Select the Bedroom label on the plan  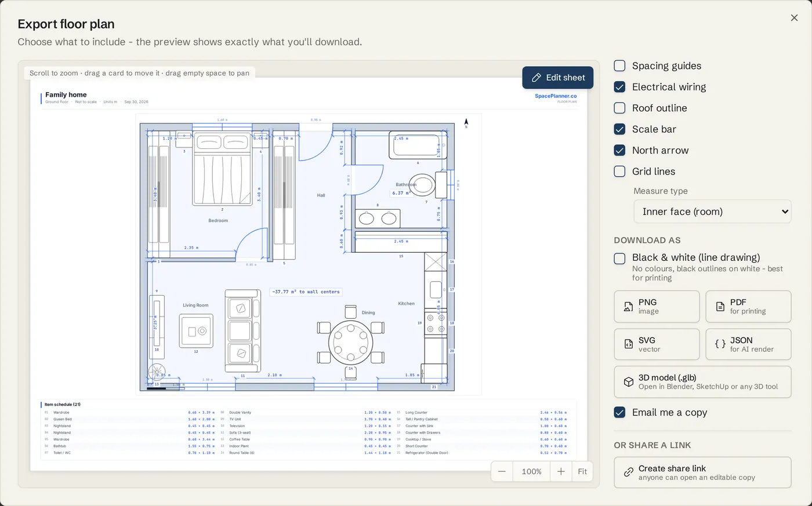pos(218,221)
